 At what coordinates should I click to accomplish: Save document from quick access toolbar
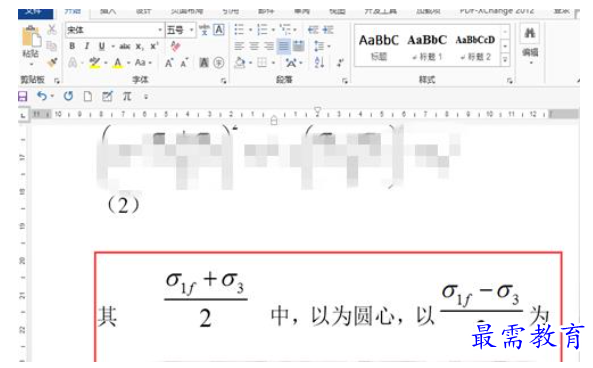(x=23, y=96)
